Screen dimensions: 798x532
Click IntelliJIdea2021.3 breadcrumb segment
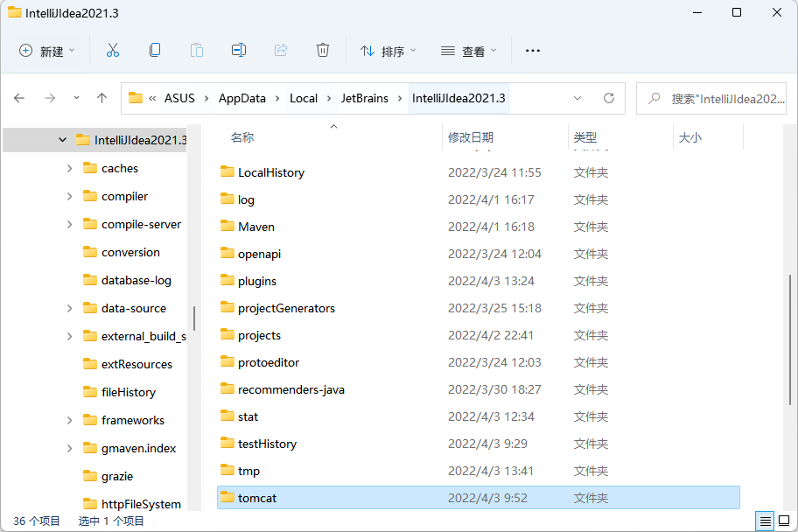[x=458, y=98]
